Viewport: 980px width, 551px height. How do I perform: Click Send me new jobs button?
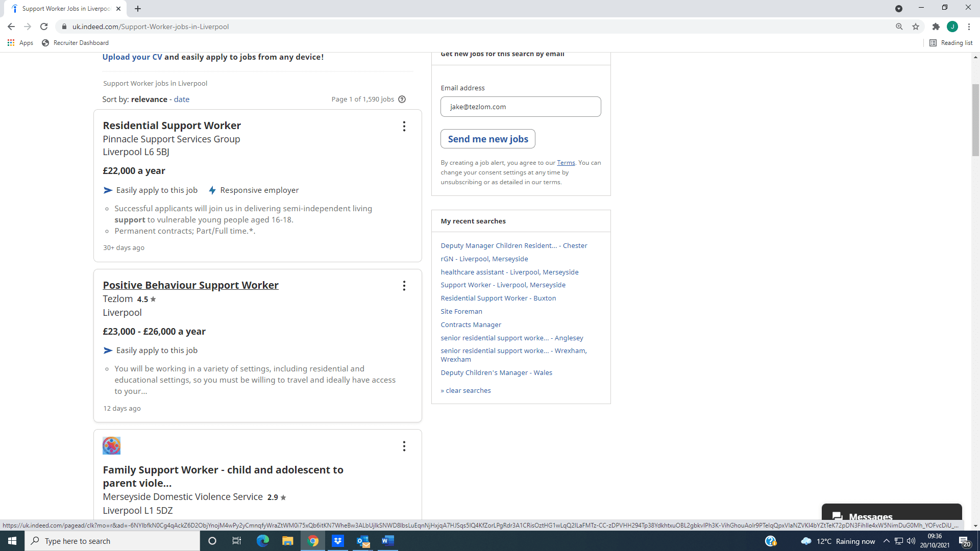(x=487, y=139)
